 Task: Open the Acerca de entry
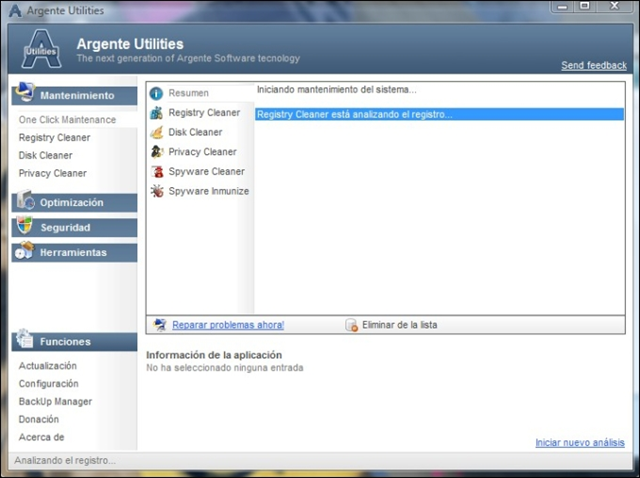click(x=41, y=437)
